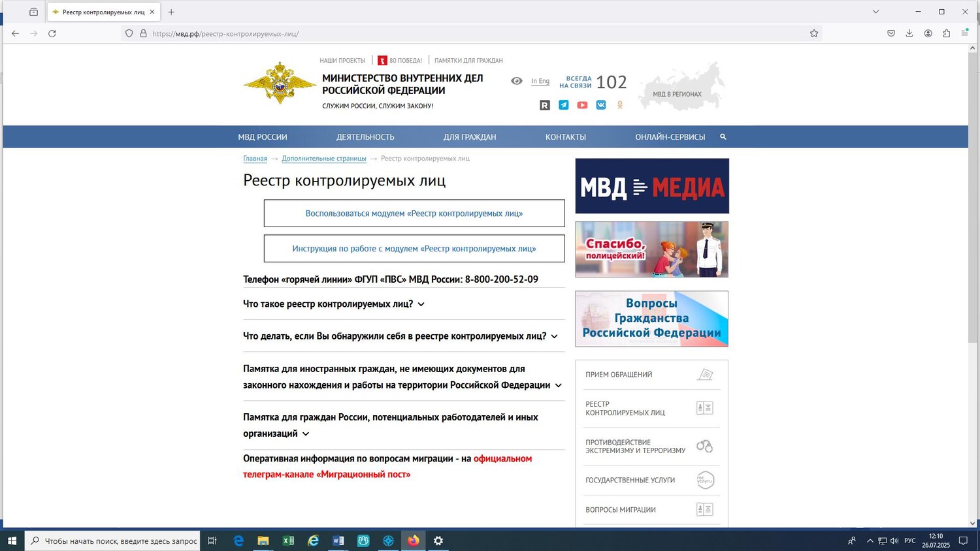
Task: Open Firefox from the Windows taskbar
Action: click(414, 541)
